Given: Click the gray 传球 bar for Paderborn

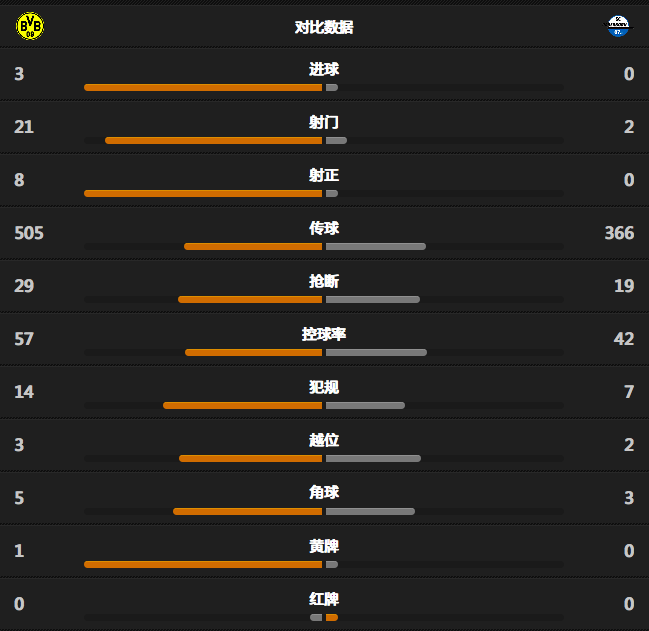Looking at the screenshot, I should 376,247.
